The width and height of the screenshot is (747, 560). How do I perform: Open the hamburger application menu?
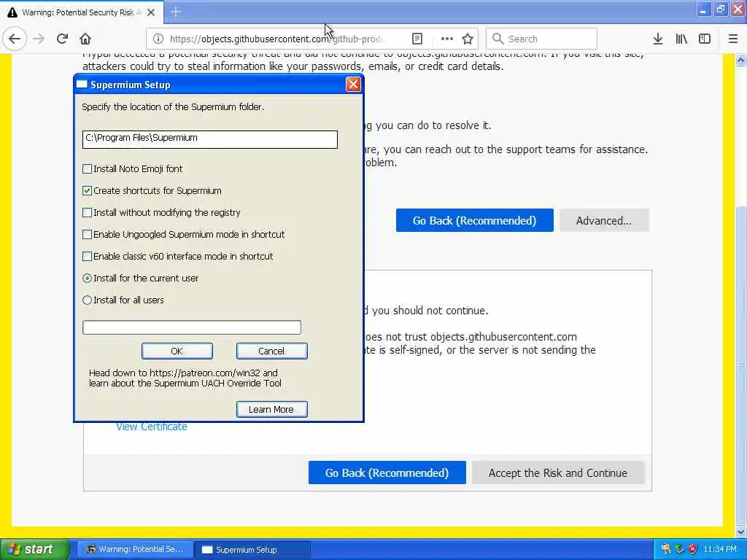coord(733,39)
